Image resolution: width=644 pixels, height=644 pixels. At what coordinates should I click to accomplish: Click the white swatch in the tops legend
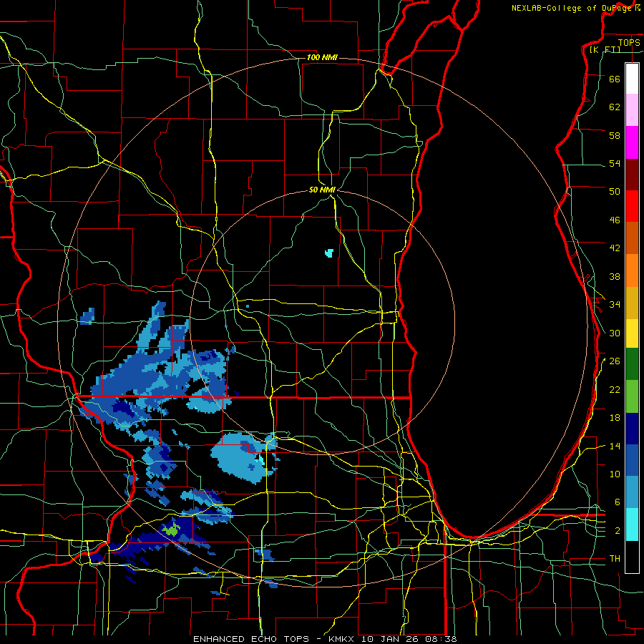632,79
